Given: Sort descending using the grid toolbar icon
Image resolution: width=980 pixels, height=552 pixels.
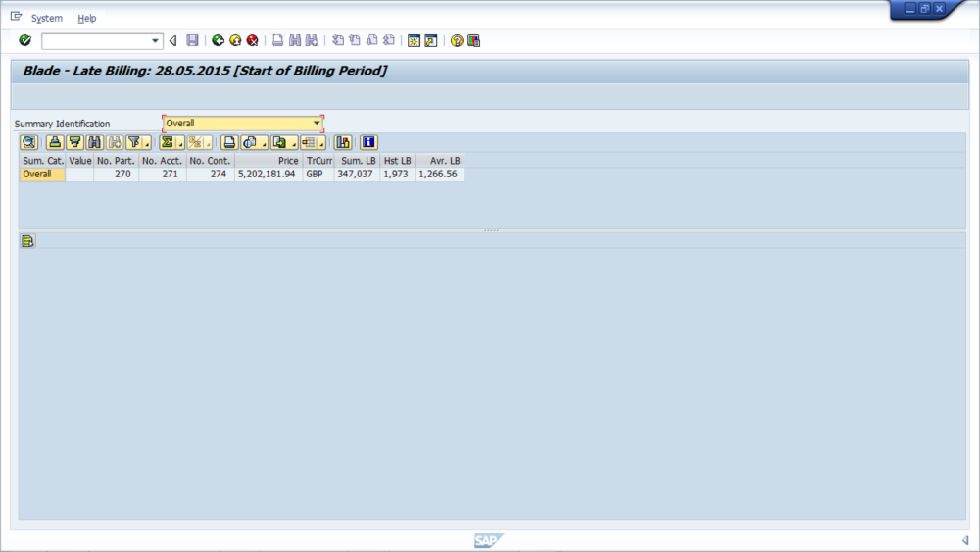Looking at the screenshot, I should pos(75,142).
